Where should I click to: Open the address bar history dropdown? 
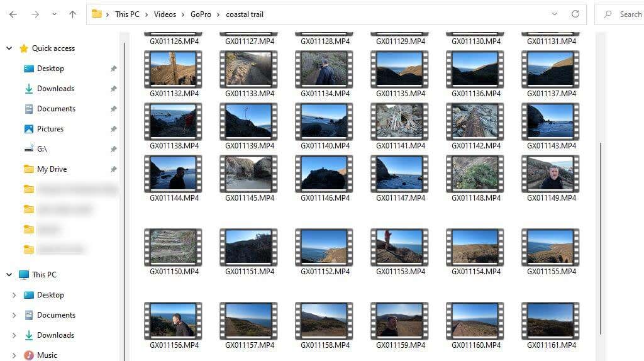tap(555, 14)
